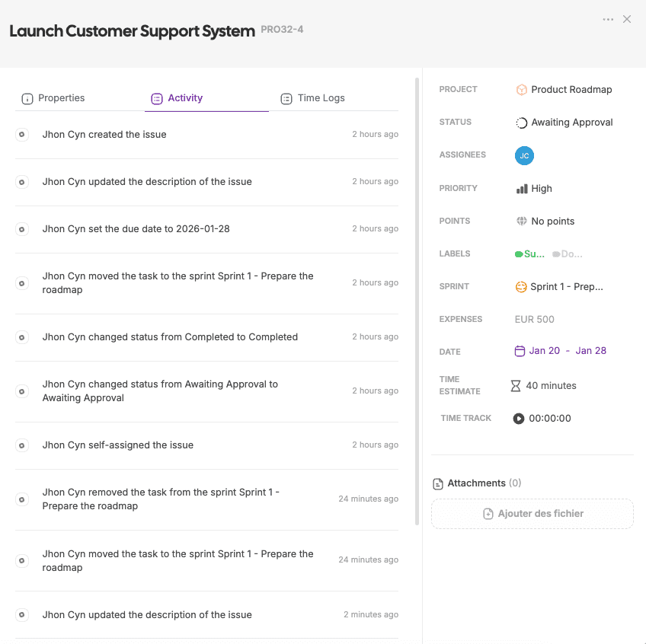This screenshot has height=644, width=646.
Task: Click the PRO32-4 issue identifier
Action: point(282,29)
